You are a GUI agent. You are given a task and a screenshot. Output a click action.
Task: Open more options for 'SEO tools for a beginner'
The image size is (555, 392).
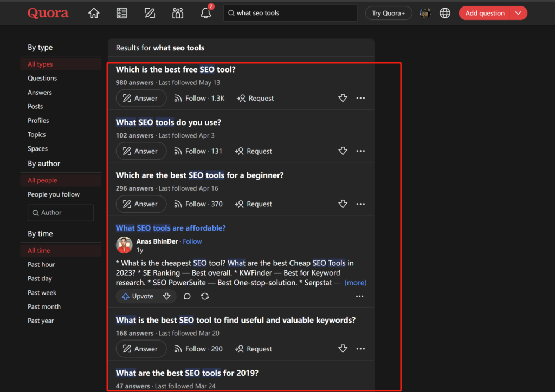click(x=360, y=204)
